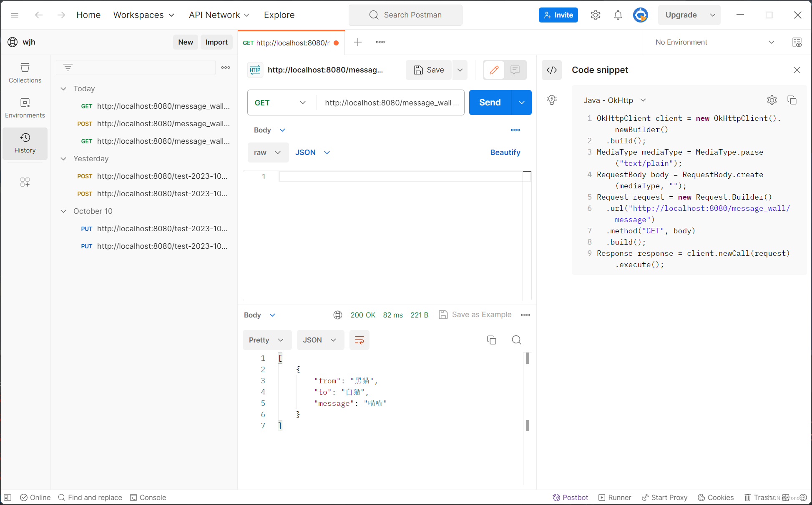Change Java - OkHttp language dropdown

[x=615, y=100]
